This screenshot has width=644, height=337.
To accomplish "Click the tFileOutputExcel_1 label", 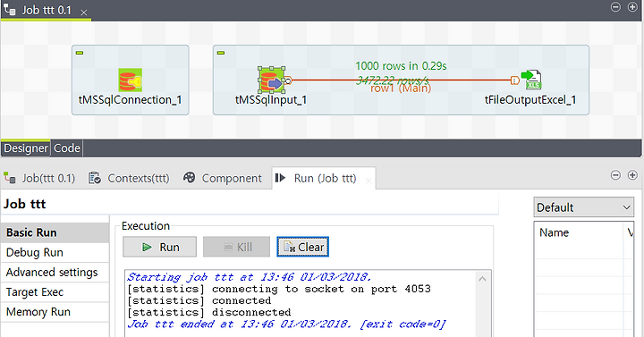I will point(530,100).
